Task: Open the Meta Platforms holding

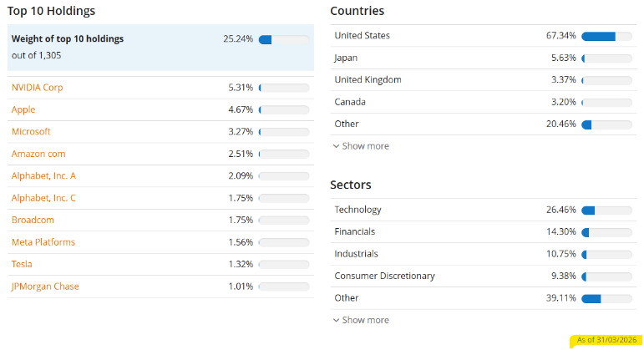Action: [x=43, y=242]
